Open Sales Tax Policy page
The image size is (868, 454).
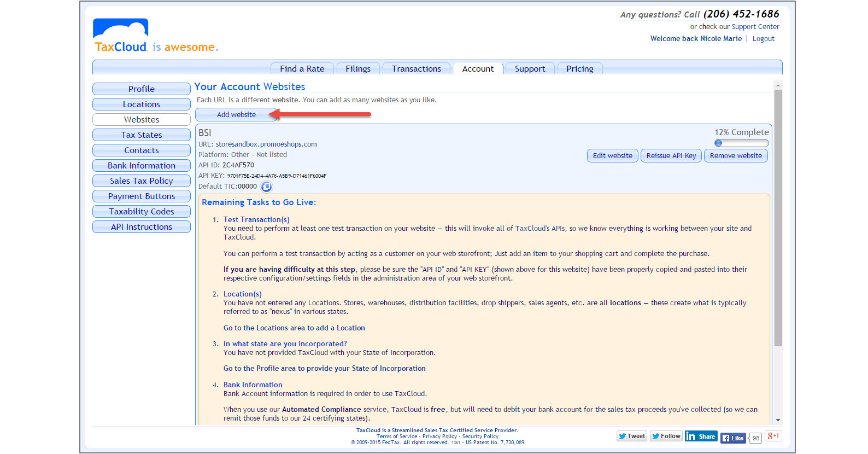[142, 181]
